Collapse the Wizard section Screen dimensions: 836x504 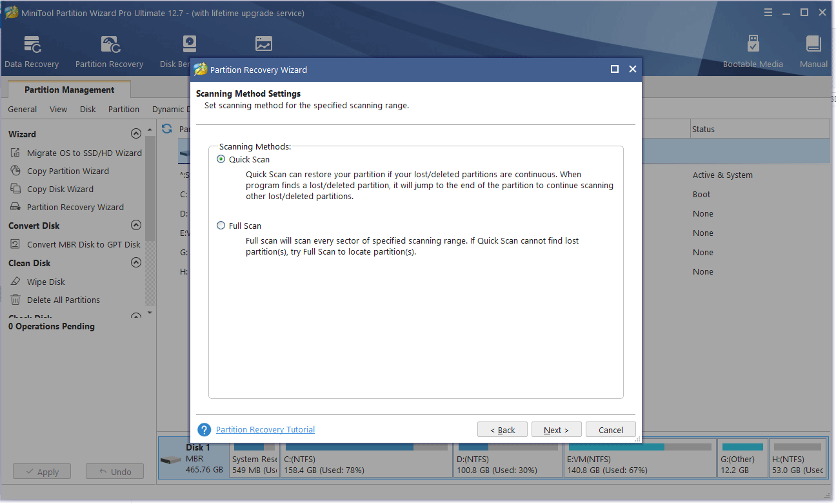click(136, 133)
